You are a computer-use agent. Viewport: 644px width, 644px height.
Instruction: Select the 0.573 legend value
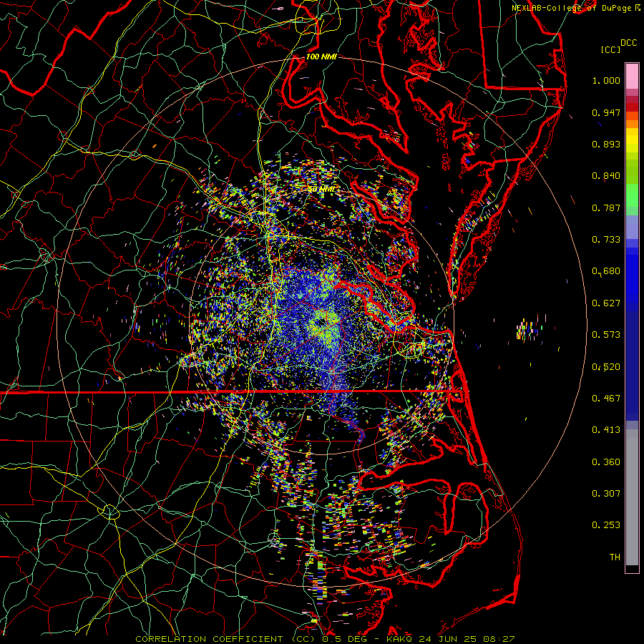(x=606, y=335)
